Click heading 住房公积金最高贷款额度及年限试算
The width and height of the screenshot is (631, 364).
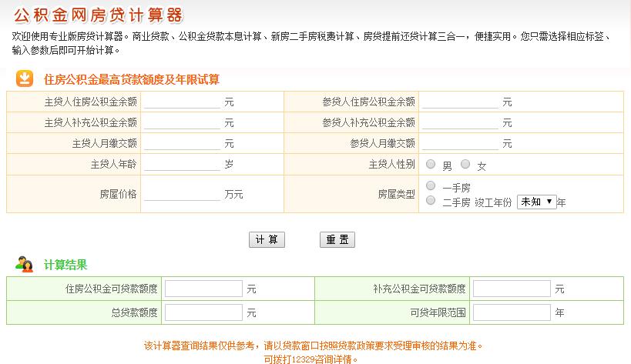pos(132,79)
